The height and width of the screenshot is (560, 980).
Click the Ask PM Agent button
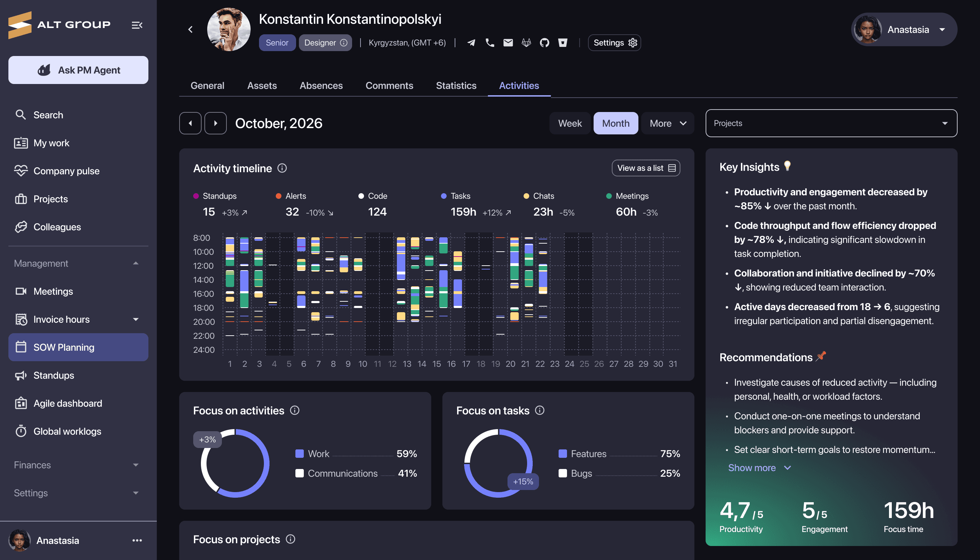point(78,70)
